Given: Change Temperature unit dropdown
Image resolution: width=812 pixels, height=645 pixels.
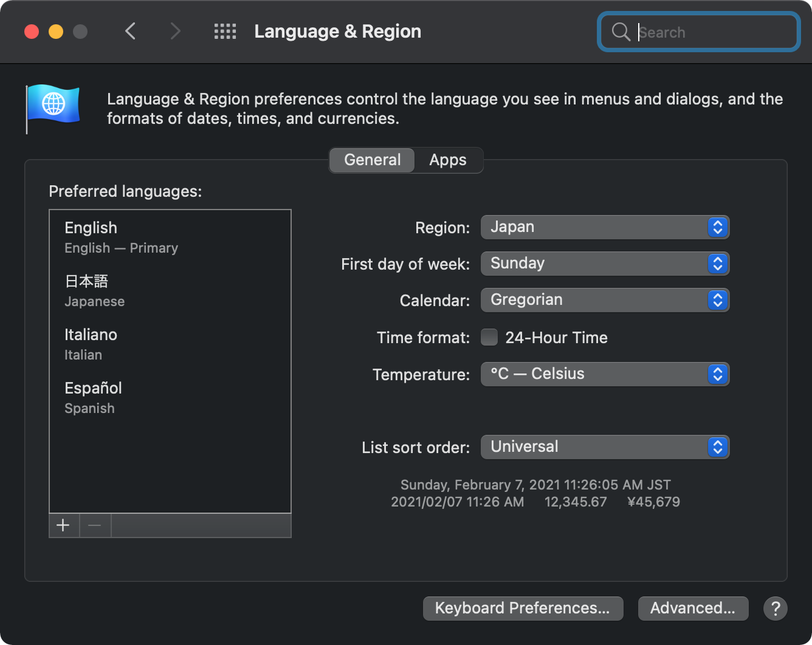Looking at the screenshot, I should (605, 374).
